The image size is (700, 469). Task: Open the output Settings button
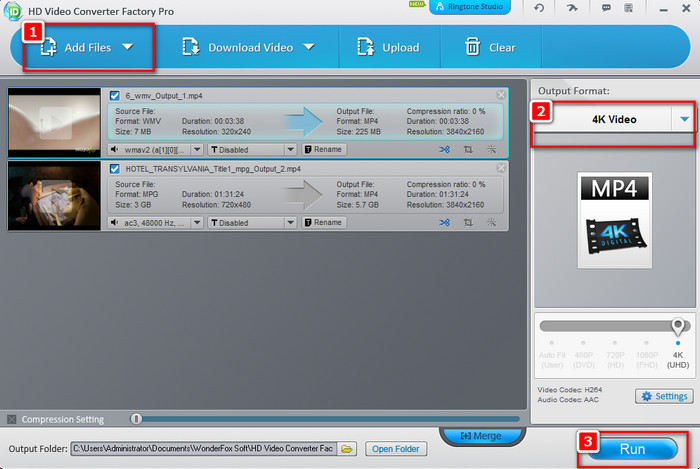coord(664,396)
